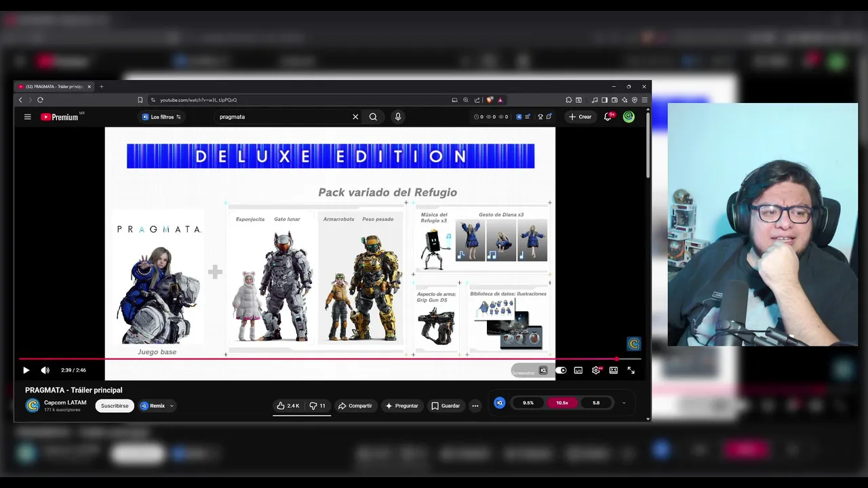The height and width of the screenshot is (488, 868).
Task: Open the account avatar menu
Action: click(629, 117)
